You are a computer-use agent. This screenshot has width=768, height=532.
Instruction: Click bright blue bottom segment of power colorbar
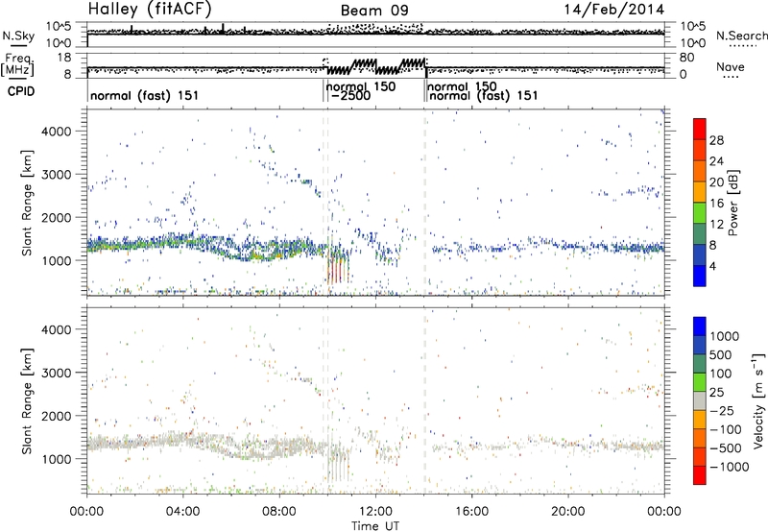click(700, 277)
